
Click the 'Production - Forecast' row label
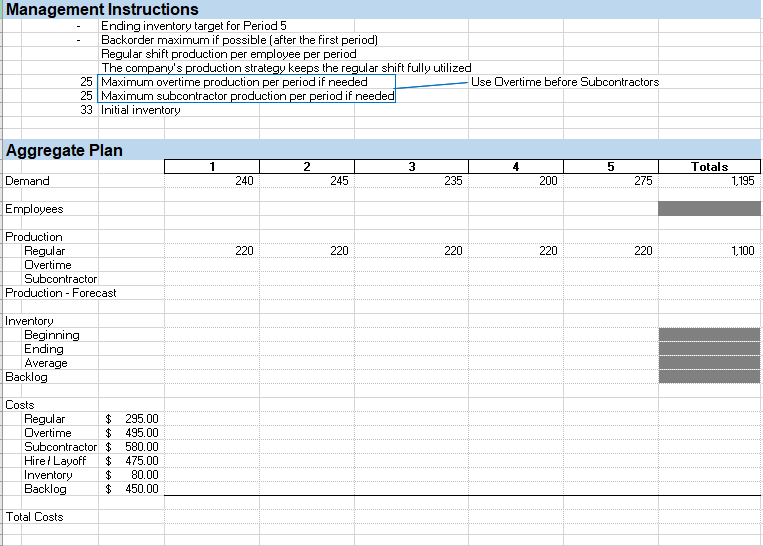click(61, 293)
